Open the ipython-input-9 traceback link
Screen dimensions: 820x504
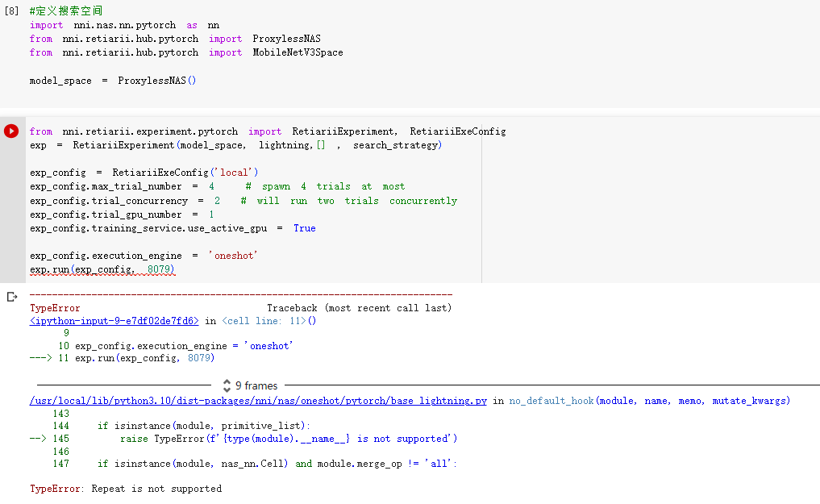coord(113,320)
